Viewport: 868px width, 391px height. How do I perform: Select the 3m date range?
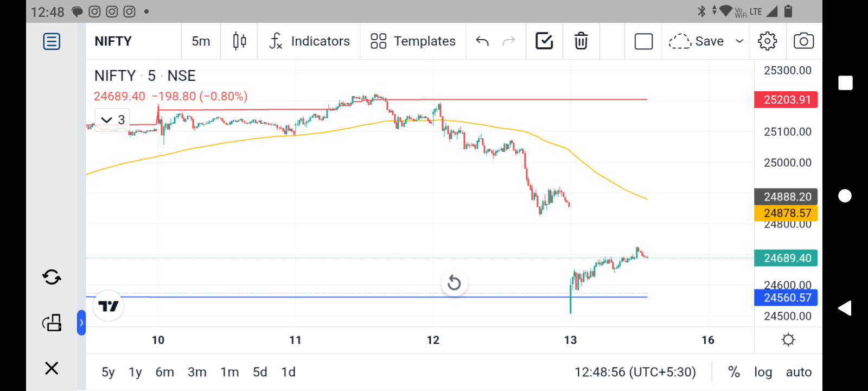point(197,372)
